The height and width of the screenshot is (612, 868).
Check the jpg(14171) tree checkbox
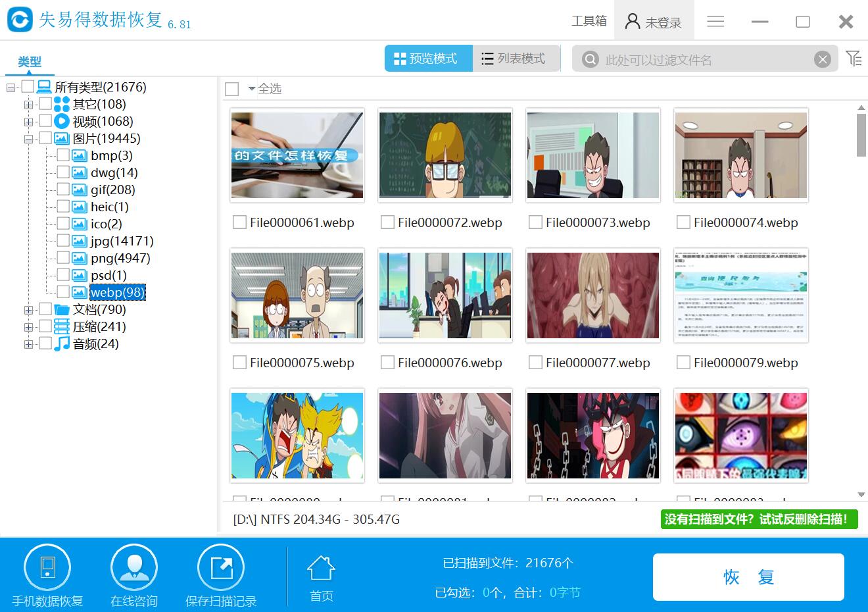(x=63, y=240)
